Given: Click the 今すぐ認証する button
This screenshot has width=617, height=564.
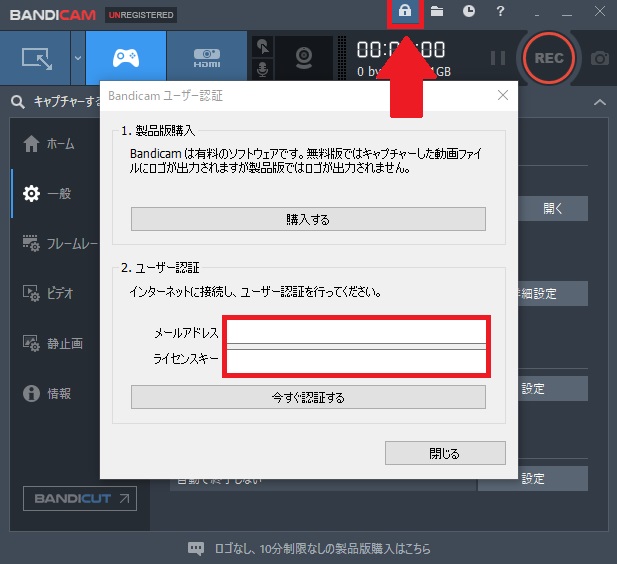Looking at the screenshot, I should click(308, 397).
